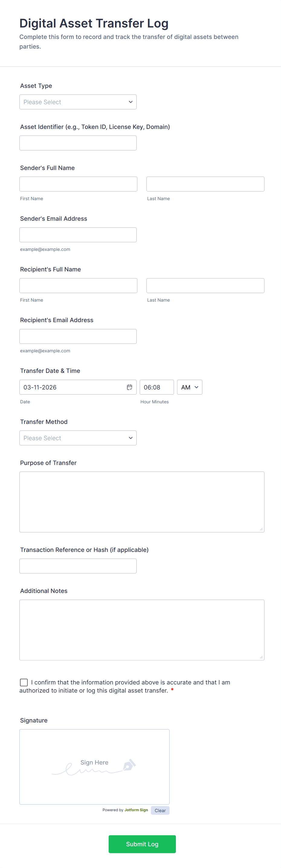Click the Sender's First Name field
Image resolution: width=281 pixels, height=868 pixels.
(x=78, y=184)
